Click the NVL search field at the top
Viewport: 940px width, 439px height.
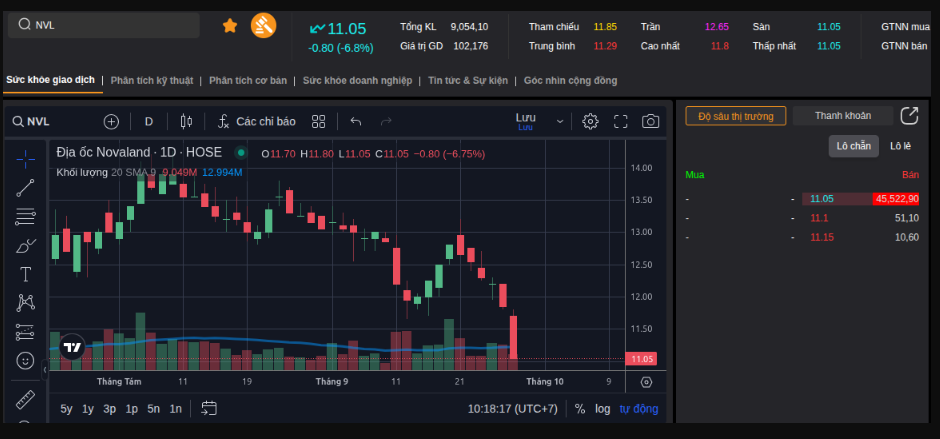(x=104, y=25)
